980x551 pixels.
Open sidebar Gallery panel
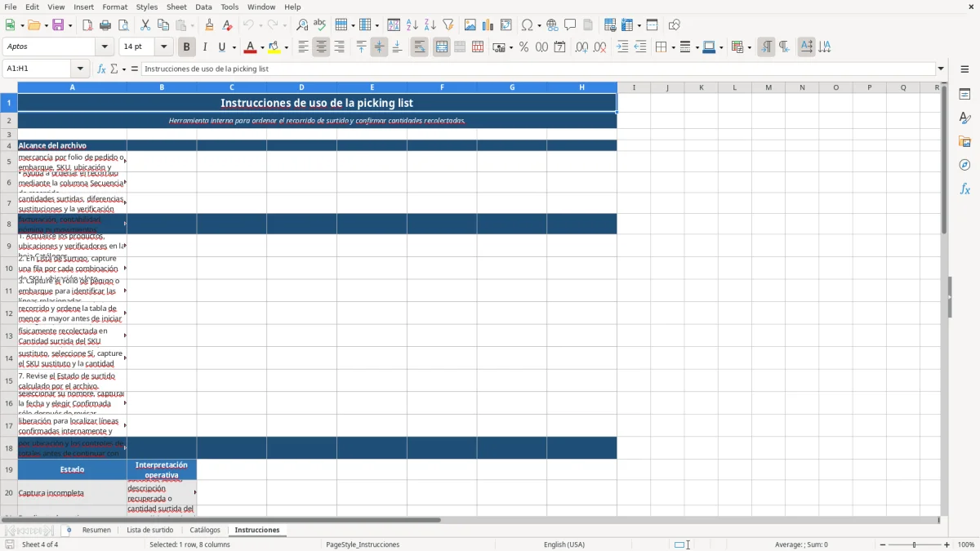pos(964,141)
